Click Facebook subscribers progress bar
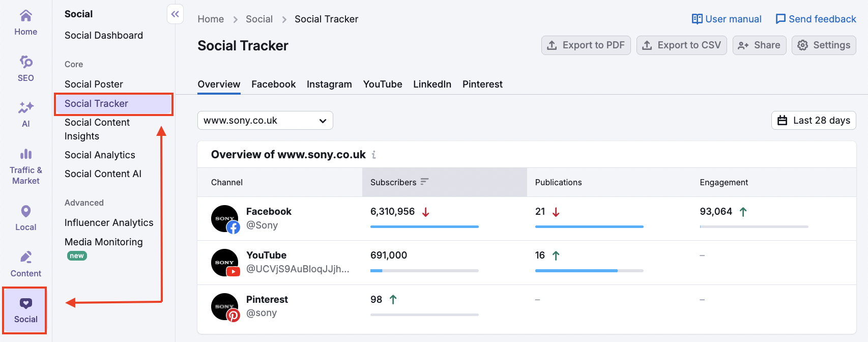Viewport: 868px width, 342px height. pyautogui.click(x=424, y=226)
